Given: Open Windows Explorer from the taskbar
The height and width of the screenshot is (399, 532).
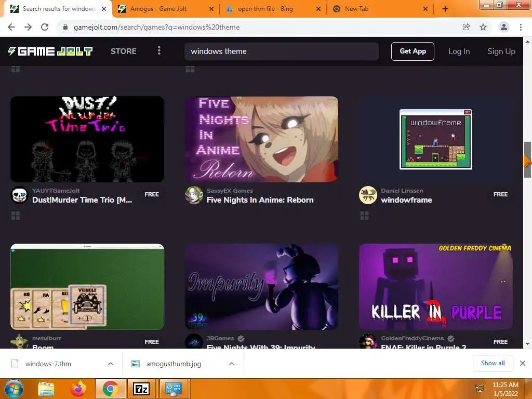Looking at the screenshot, I should click(46, 389).
